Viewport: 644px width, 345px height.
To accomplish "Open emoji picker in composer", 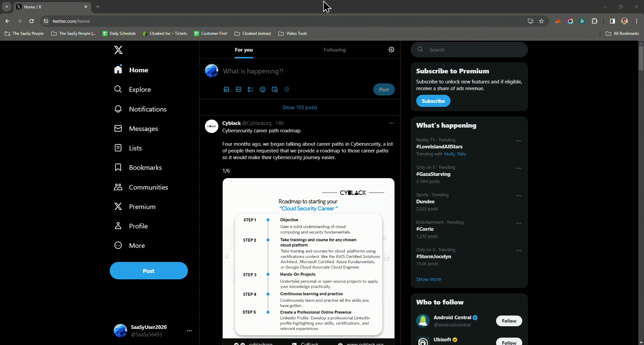I will point(263,89).
